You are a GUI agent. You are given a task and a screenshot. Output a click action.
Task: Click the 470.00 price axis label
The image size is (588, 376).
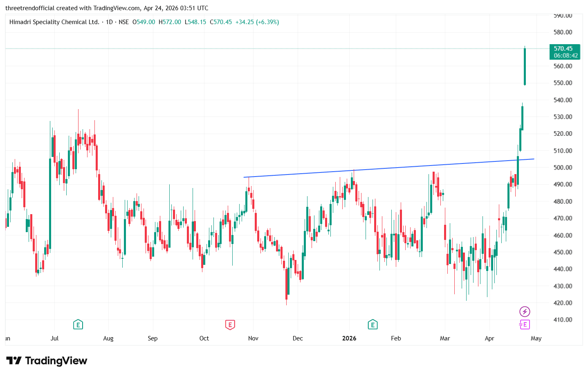563,218
